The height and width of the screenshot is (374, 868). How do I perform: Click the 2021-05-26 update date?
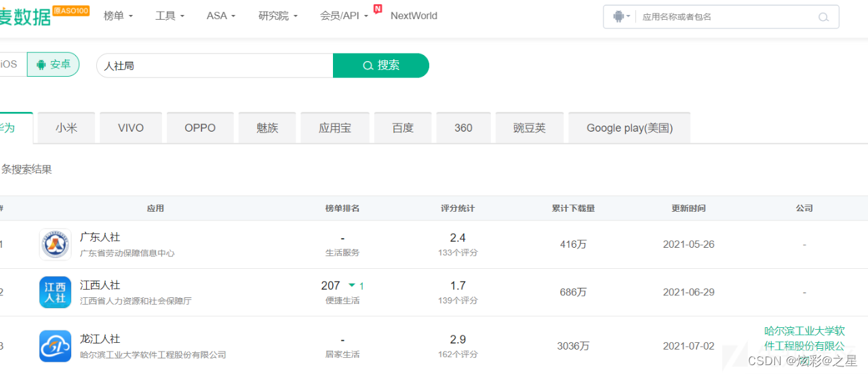point(688,244)
